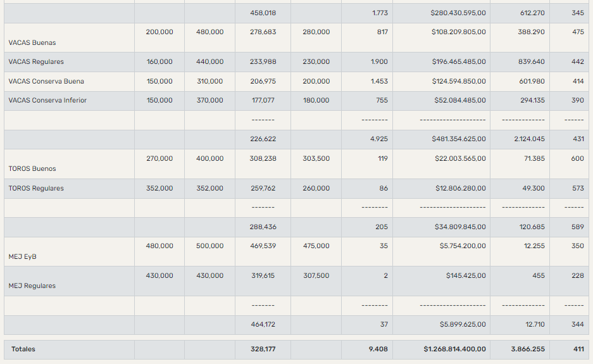Image resolution: width=593 pixels, height=364 pixels.
Task: Click the overall average price 328,177
Action: click(x=263, y=349)
